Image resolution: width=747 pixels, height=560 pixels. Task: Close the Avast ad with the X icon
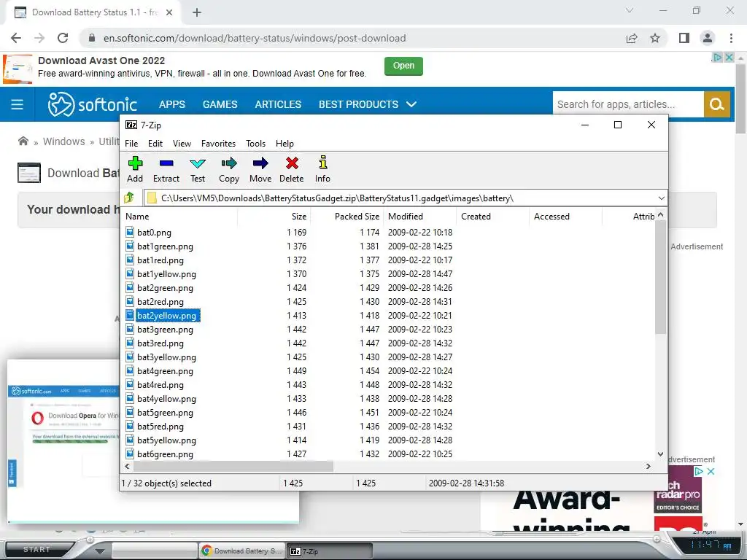(729, 57)
